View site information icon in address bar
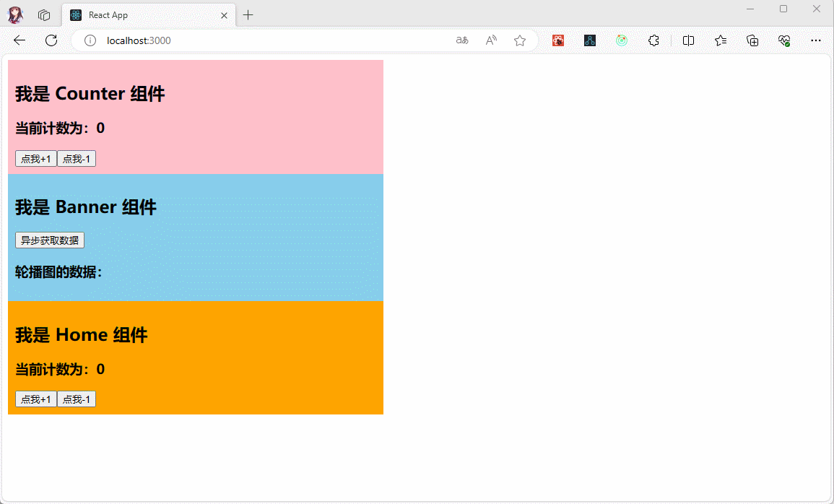This screenshot has width=834, height=504. pos(90,40)
